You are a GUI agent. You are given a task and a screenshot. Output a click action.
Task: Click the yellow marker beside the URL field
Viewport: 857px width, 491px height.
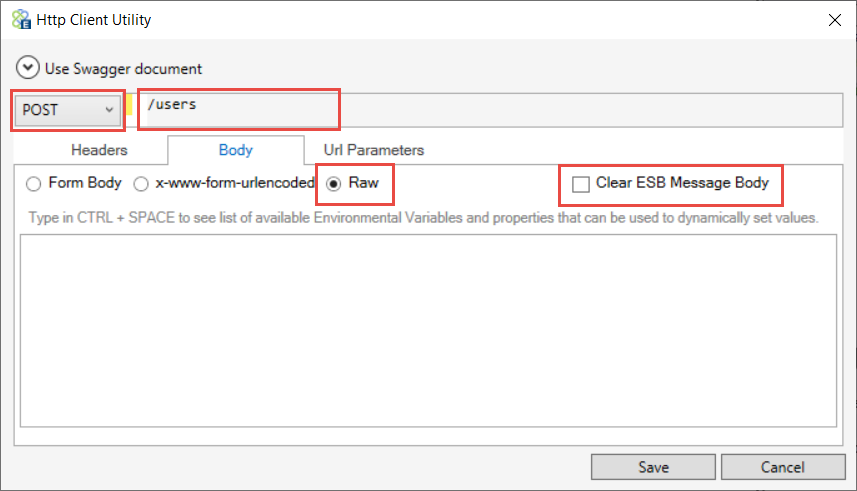pyautogui.click(x=130, y=105)
